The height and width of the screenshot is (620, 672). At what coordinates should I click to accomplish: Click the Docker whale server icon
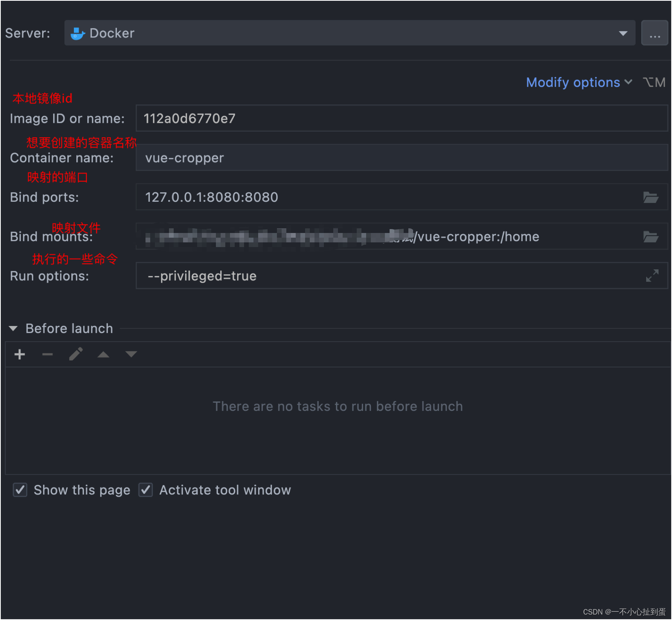tap(77, 34)
